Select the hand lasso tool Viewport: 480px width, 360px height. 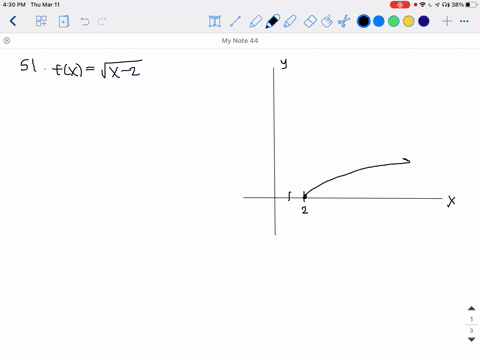point(327,21)
